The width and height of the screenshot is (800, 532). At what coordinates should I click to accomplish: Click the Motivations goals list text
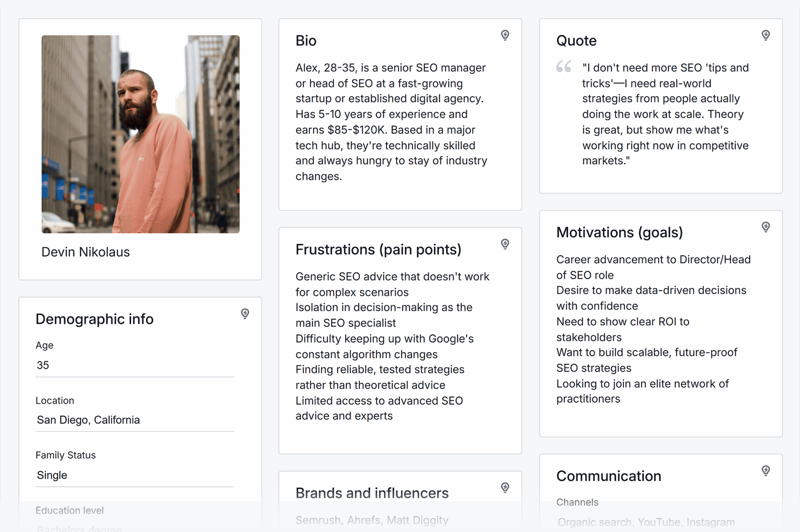click(x=653, y=329)
